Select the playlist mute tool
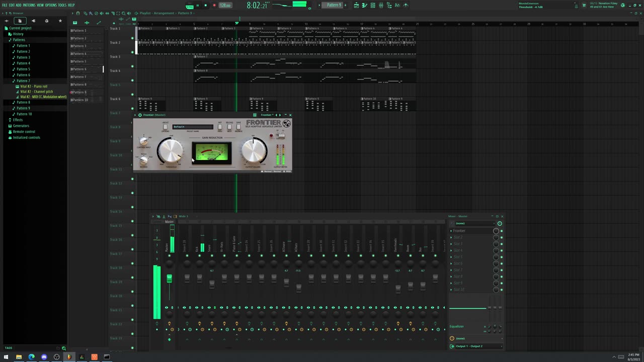 (x=102, y=13)
